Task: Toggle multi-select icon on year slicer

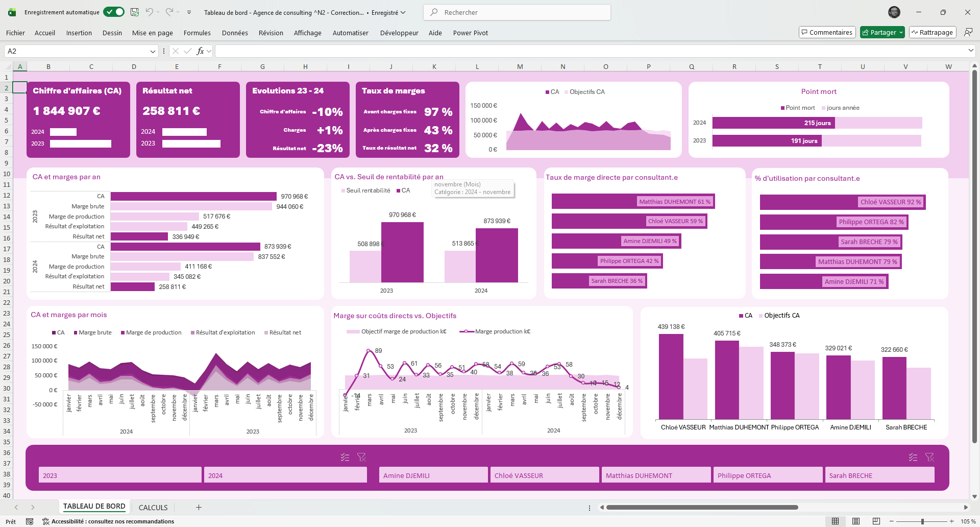Action: [x=345, y=457]
